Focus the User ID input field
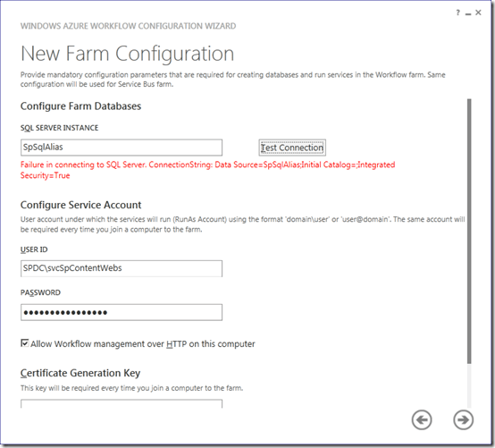This screenshot has height=448, width=495. (x=122, y=268)
